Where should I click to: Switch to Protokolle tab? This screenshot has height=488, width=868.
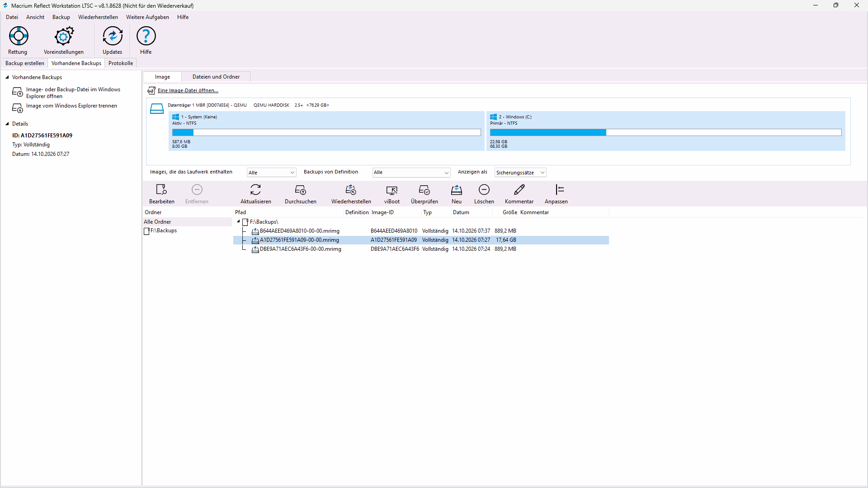[x=121, y=63]
